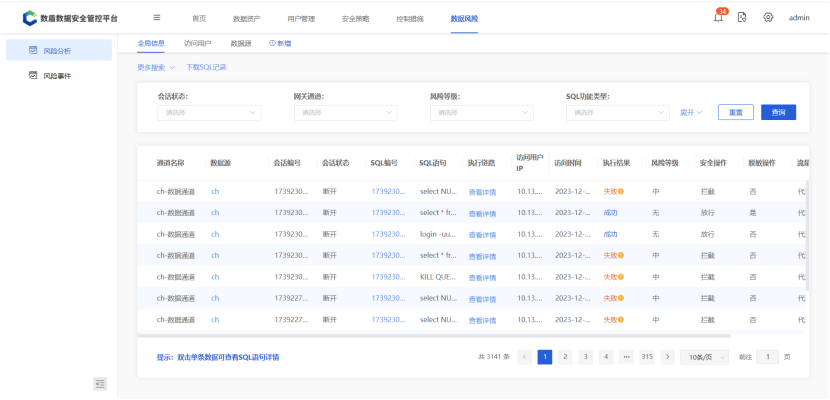
Task: Click the notification bell icon
Action: coord(718,18)
